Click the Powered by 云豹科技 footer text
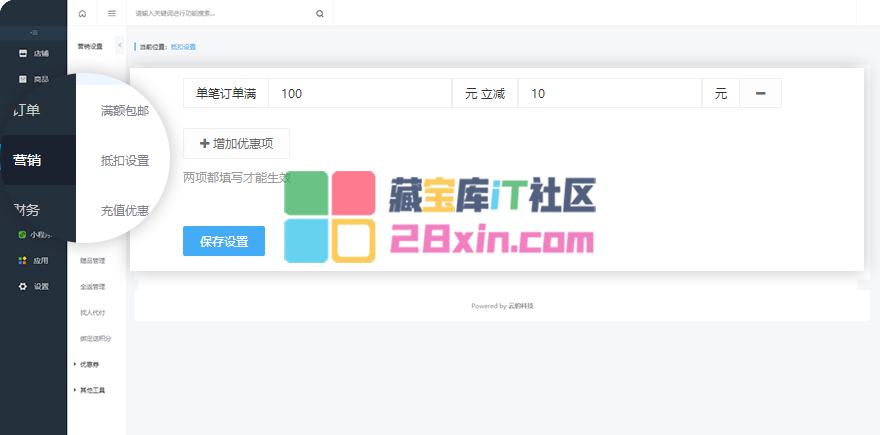 point(502,306)
